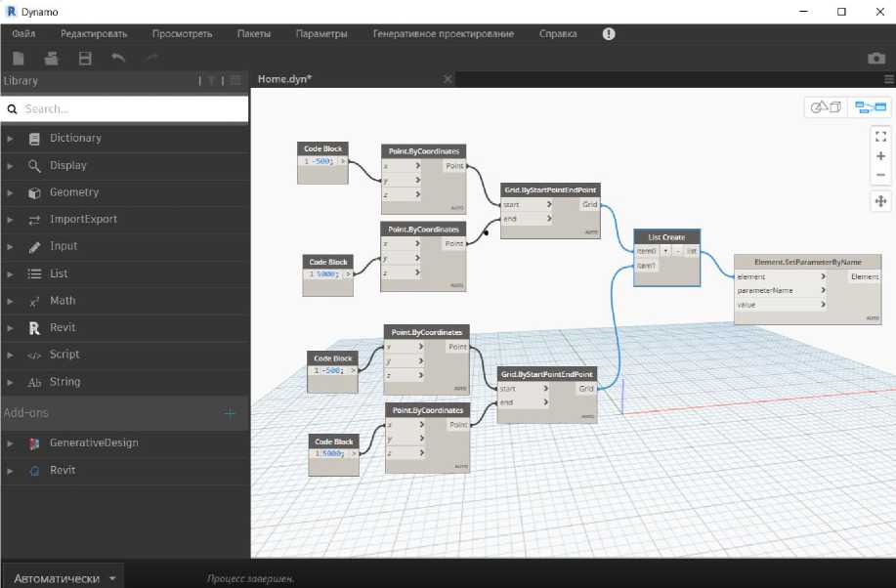
Task: Click the New file icon in toolbar
Action: click(x=19, y=59)
